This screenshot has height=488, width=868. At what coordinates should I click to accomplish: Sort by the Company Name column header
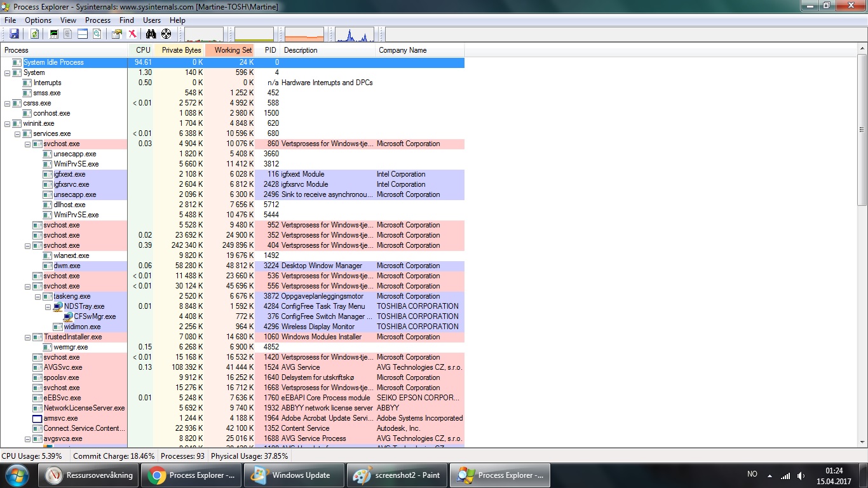pyautogui.click(x=419, y=50)
